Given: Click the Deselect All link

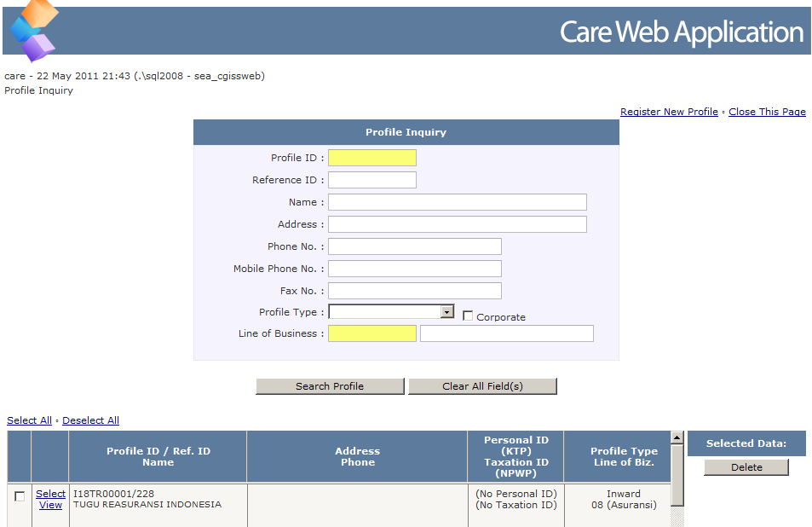Looking at the screenshot, I should 90,420.
